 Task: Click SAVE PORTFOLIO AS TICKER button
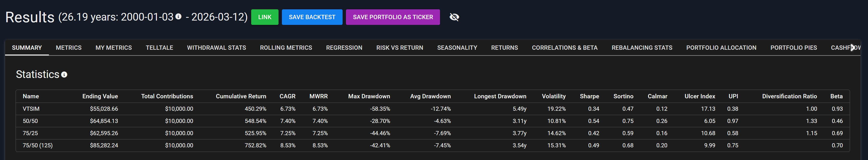tap(392, 17)
